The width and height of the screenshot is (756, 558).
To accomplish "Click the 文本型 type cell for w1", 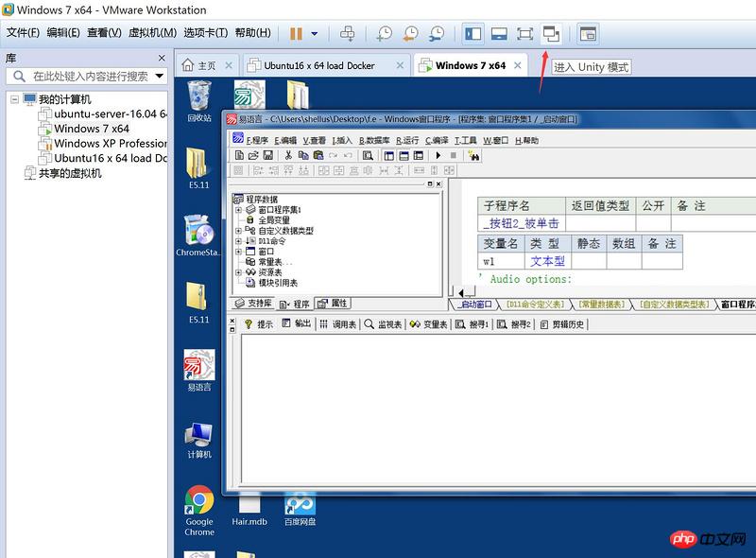I will point(547,261).
